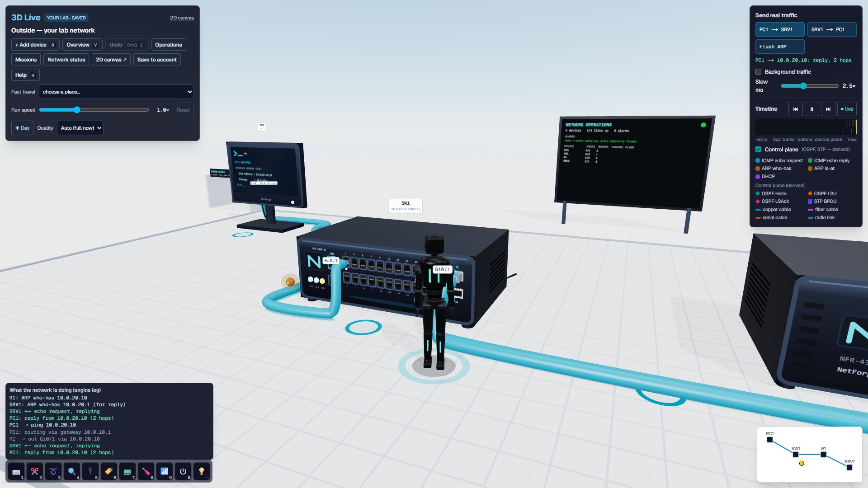The width and height of the screenshot is (868, 488).
Task: Select the purple cable loop tool
Action: [x=53, y=472]
